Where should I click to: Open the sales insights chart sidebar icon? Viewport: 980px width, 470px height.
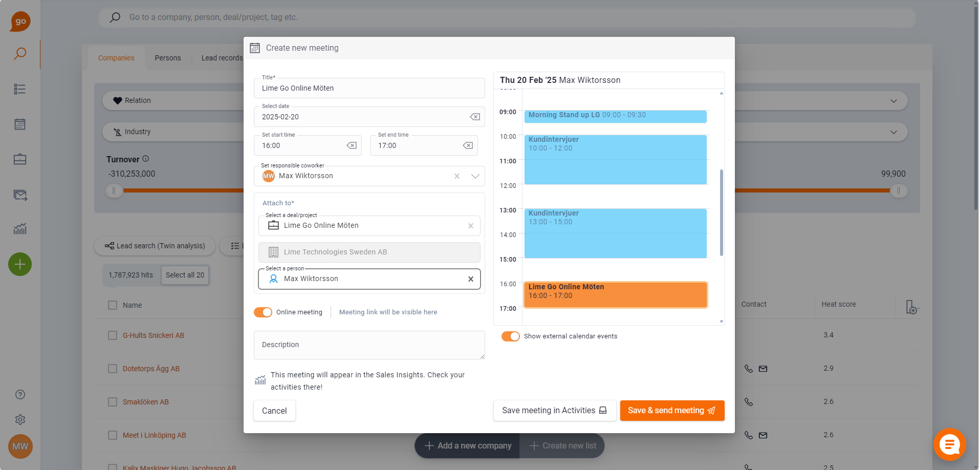tap(20, 229)
